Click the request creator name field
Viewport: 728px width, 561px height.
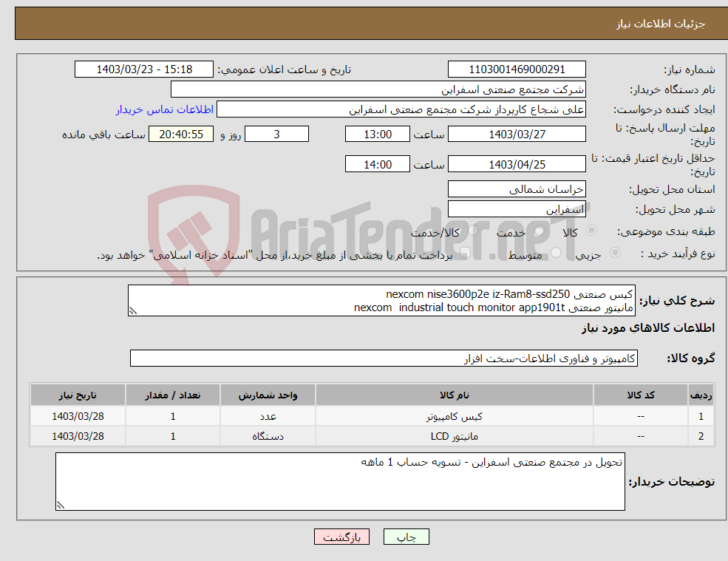point(401,109)
